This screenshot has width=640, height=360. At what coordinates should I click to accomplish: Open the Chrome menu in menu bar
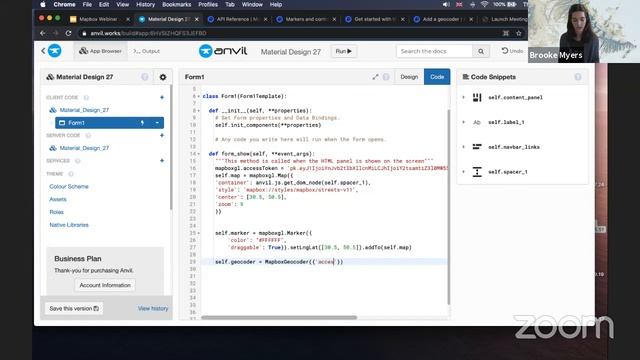pyautogui.click(x=64, y=4)
